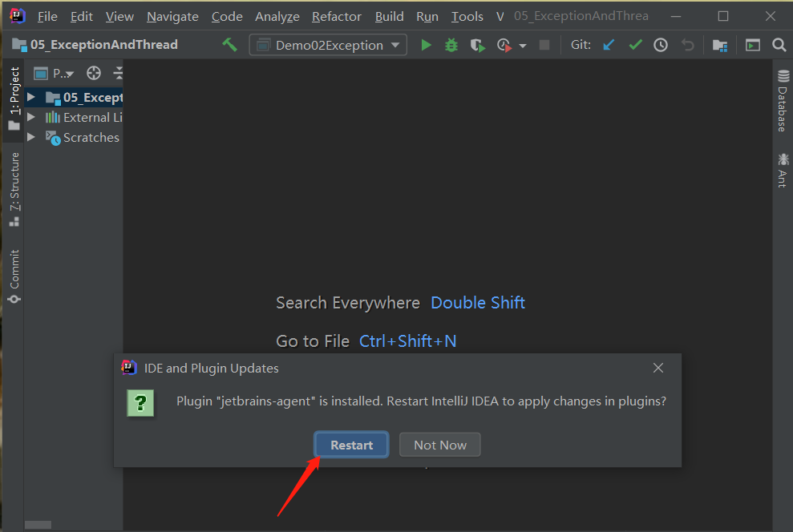Open the Structure tool window tab
793x532 pixels.
[x=14, y=189]
